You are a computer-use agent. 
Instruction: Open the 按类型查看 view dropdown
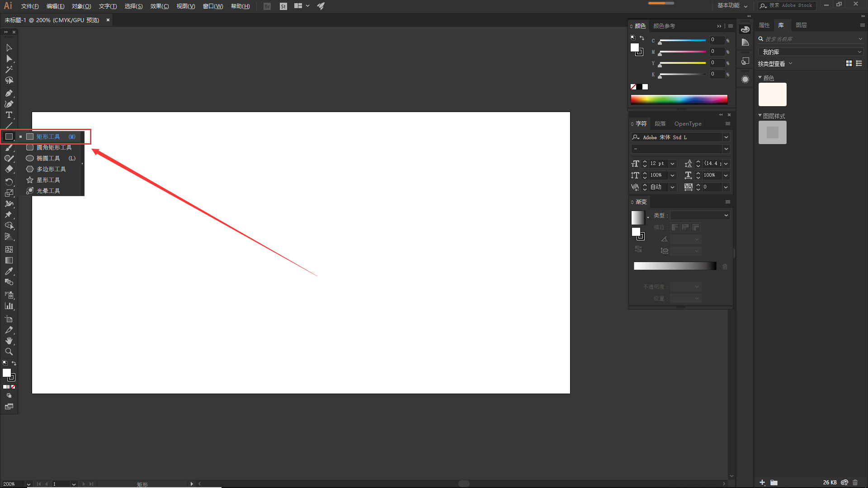pos(775,64)
